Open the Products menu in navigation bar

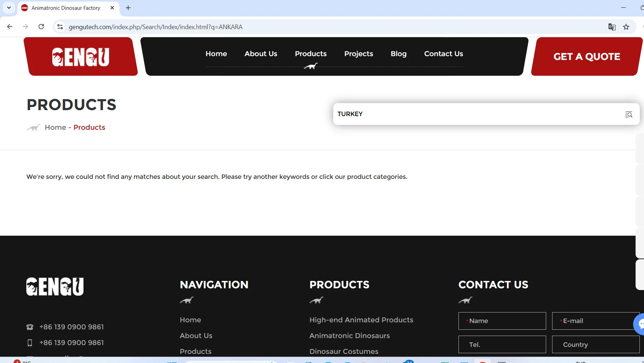point(310,54)
